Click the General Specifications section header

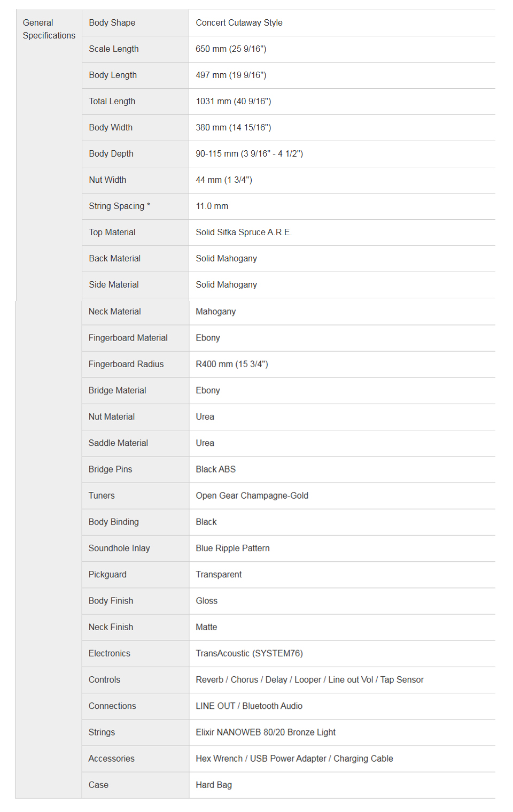[49, 29]
